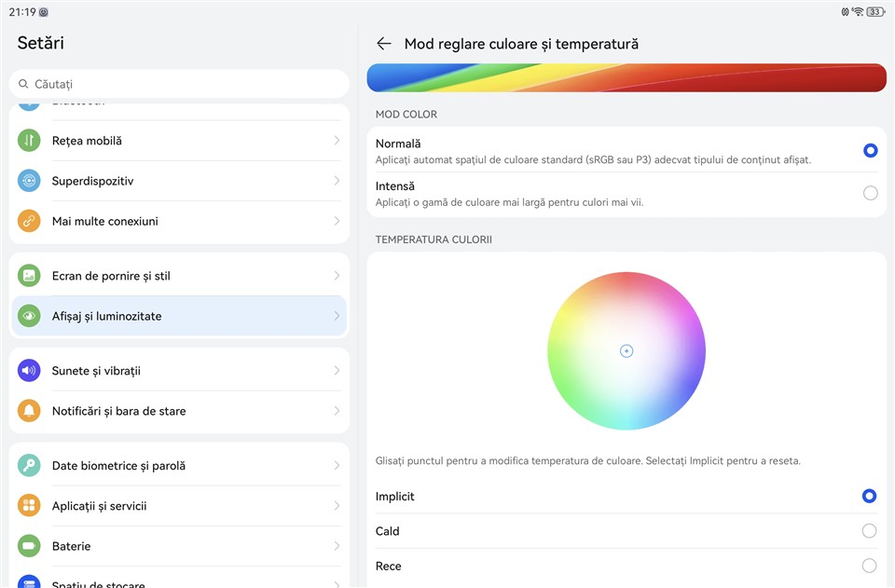895x588 pixels.
Task: Click the Căutați search field
Action: point(179,84)
